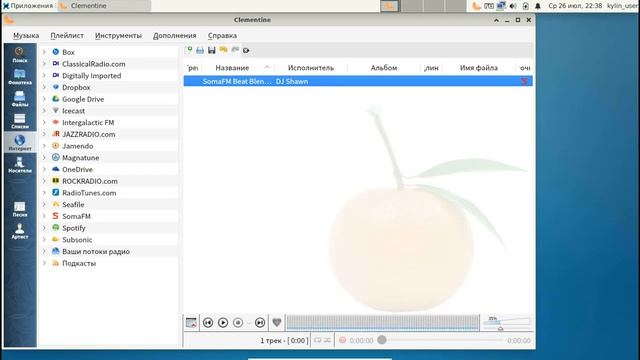Screen dimensions: 640x360
Task: Open the Дополнения menu
Action: click(x=175, y=36)
